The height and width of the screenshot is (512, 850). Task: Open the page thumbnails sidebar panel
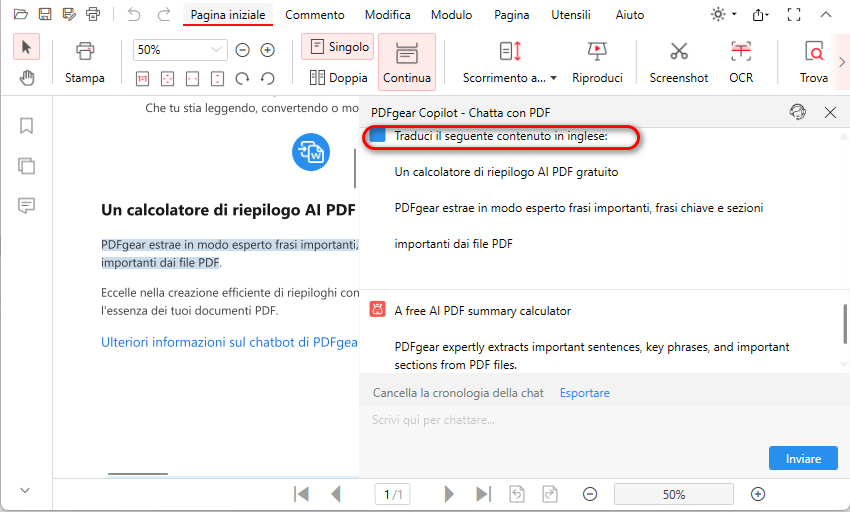(x=26, y=165)
